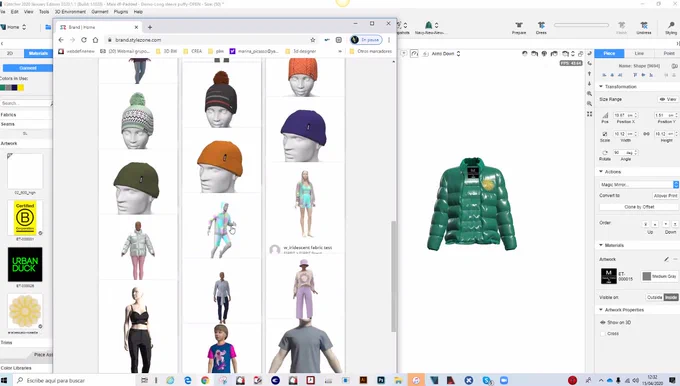Image resolution: width=680 pixels, height=386 pixels.
Task: Click the move-to-top Order button
Action: click(645, 224)
